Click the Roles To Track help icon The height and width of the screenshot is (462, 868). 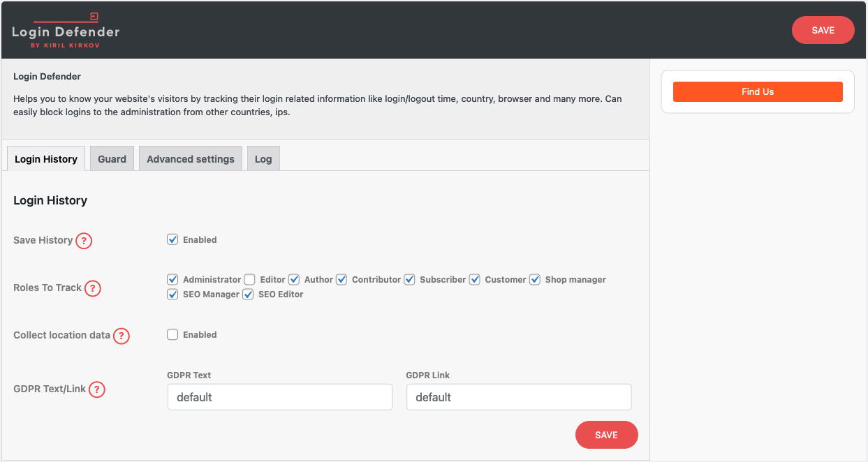(92, 288)
